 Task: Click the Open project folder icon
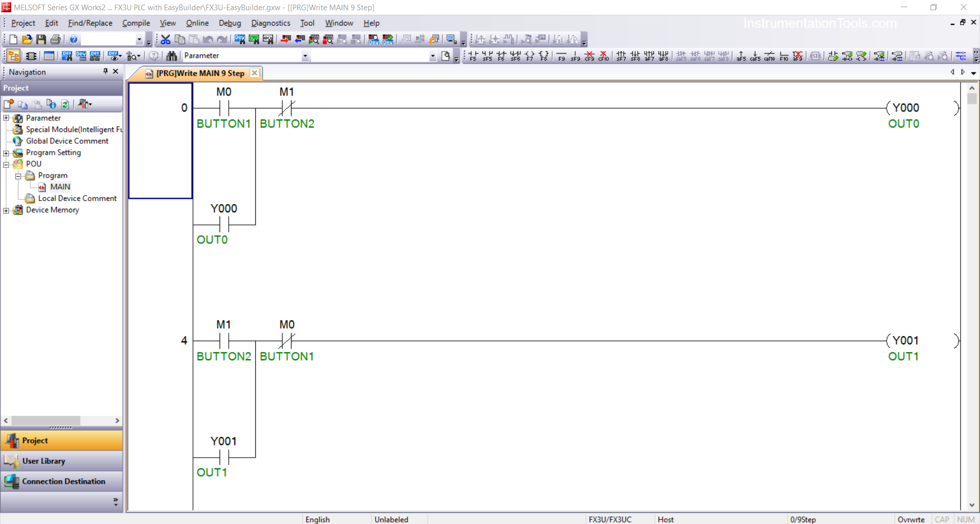coord(27,39)
